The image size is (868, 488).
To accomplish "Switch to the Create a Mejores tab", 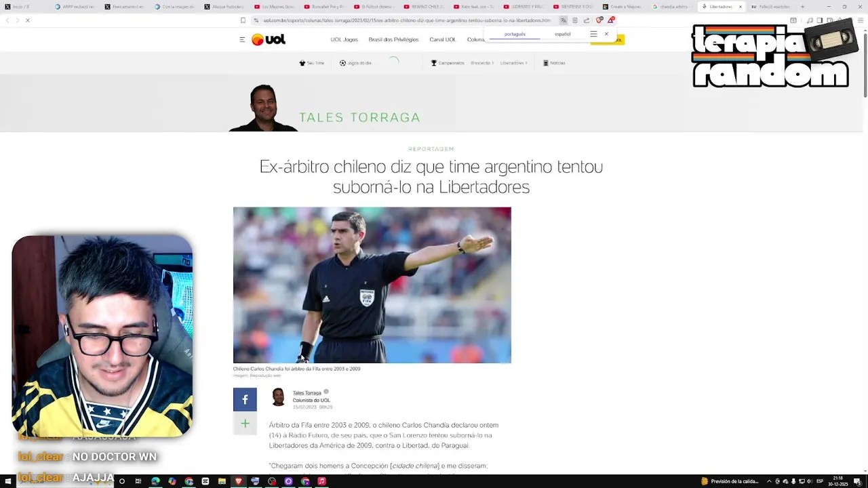I will click(624, 6).
